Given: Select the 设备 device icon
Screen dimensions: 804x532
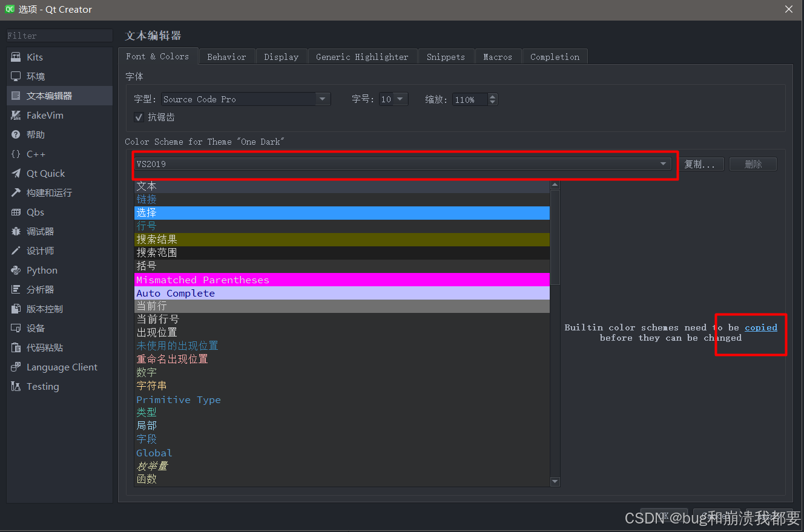Looking at the screenshot, I should 16,328.
